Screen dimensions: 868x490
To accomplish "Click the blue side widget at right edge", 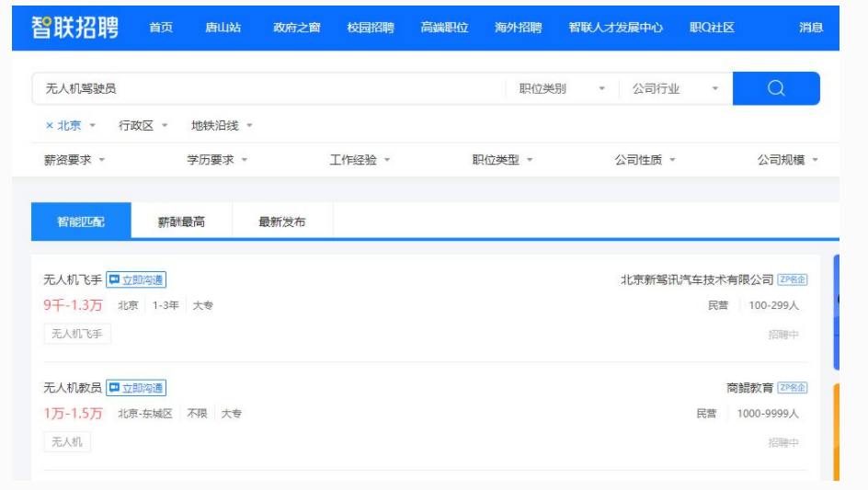I will (x=837, y=313).
